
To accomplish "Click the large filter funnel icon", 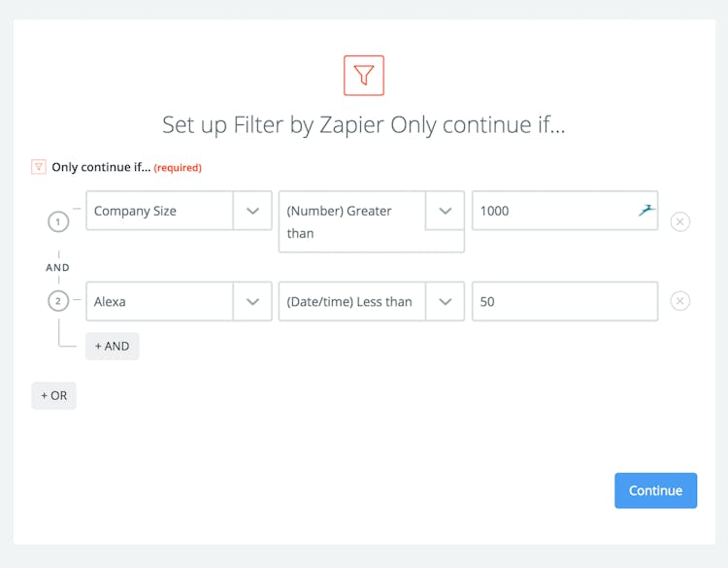I will coord(364,75).
